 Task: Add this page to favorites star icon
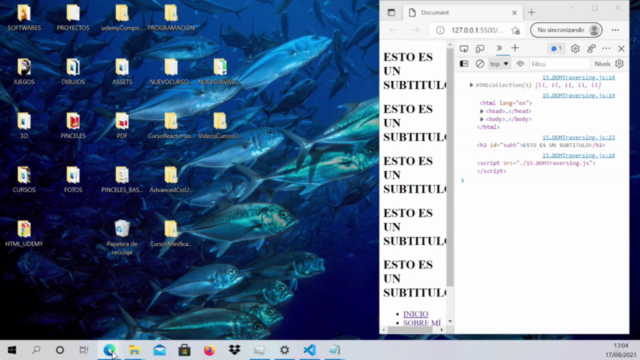(x=516, y=30)
